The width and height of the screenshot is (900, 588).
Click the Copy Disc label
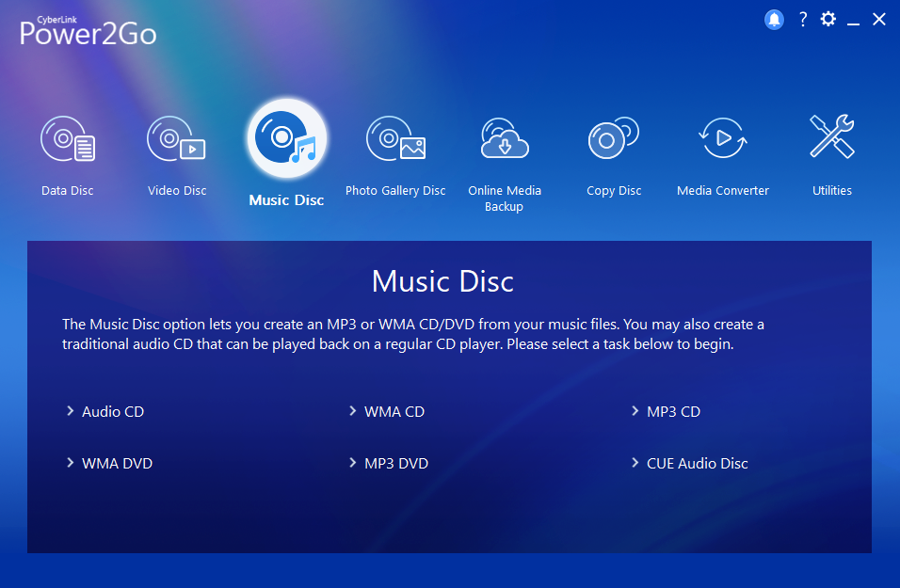click(614, 191)
